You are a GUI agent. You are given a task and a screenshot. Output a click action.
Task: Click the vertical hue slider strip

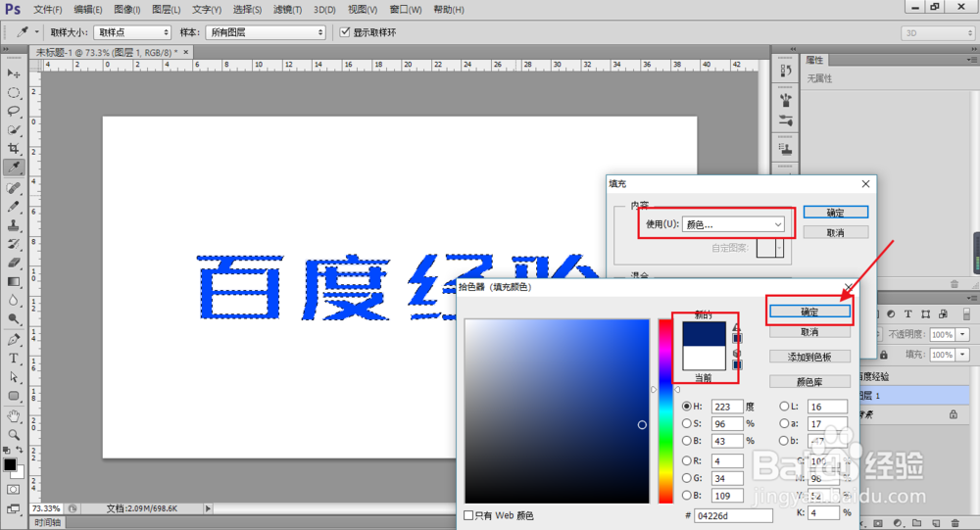point(665,410)
